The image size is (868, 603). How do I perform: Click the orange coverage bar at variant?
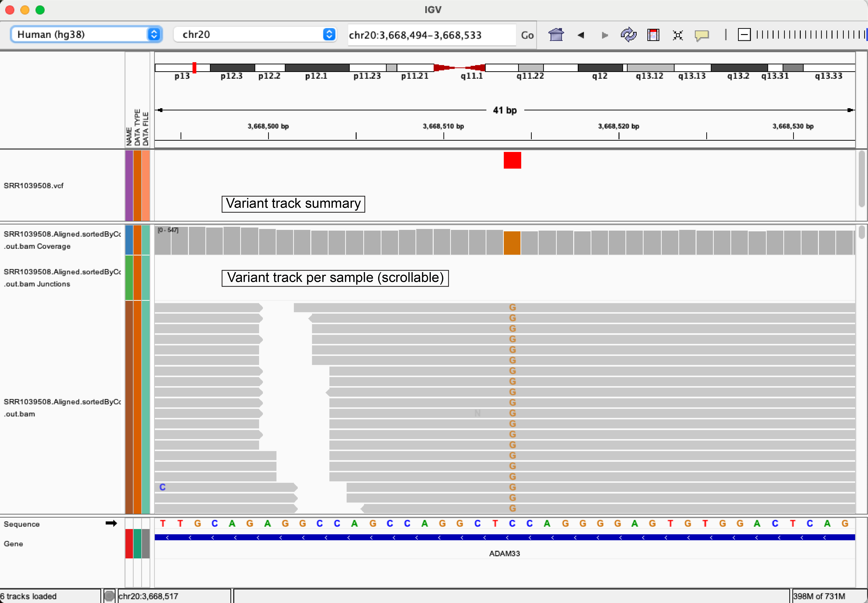click(512, 243)
